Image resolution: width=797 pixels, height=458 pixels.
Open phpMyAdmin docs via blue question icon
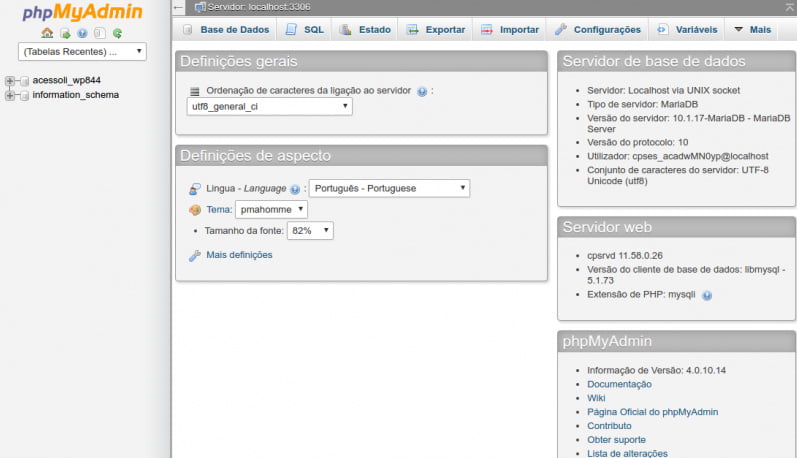coord(83,33)
